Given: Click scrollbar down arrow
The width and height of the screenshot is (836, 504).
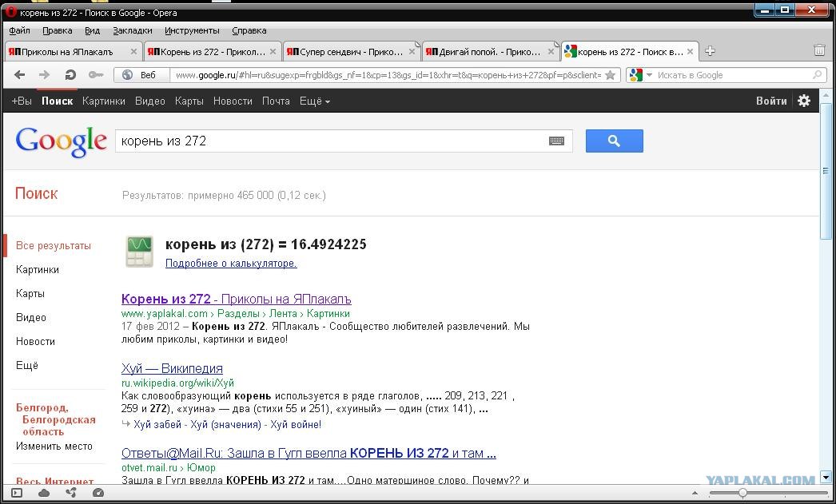Looking at the screenshot, I should coord(826,478).
